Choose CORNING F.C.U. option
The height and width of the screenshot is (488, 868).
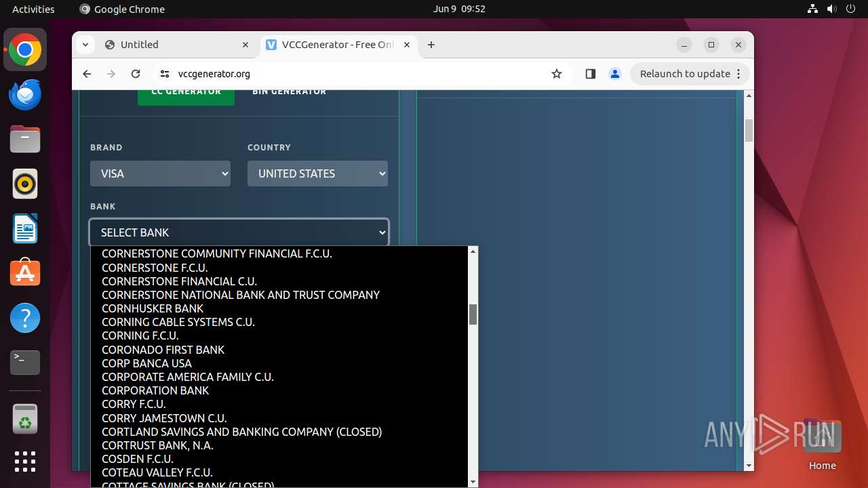(279, 335)
